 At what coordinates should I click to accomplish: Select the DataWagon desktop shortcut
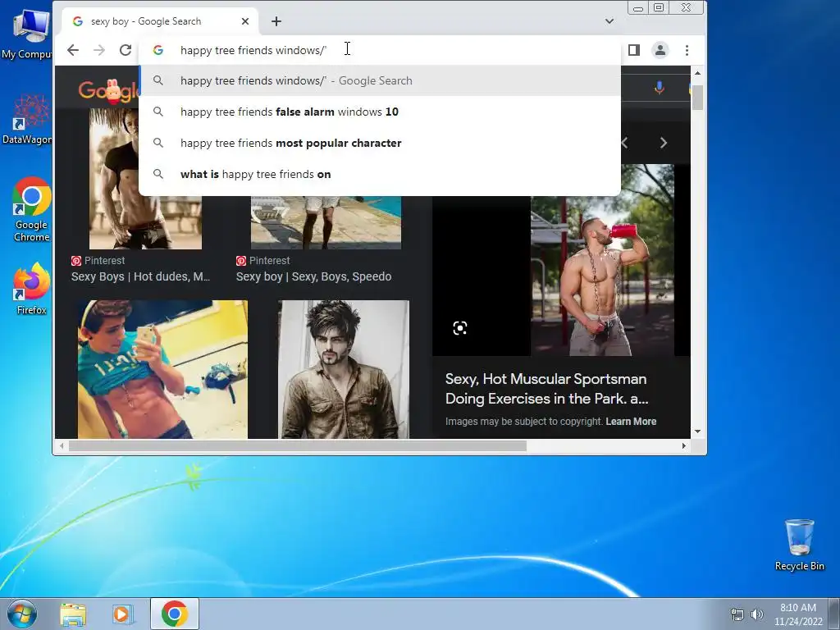pyautogui.click(x=28, y=120)
